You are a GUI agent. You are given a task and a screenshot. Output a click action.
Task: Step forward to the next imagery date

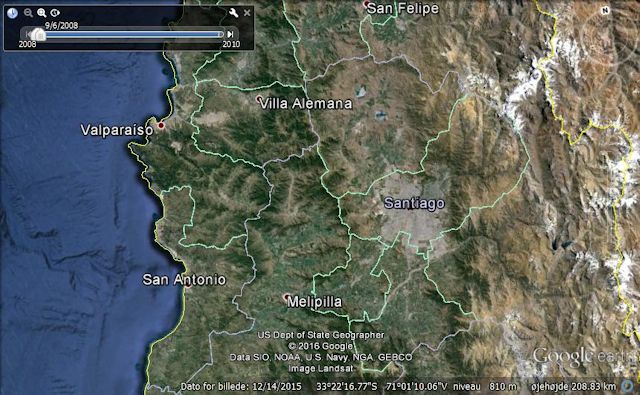point(230,34)
